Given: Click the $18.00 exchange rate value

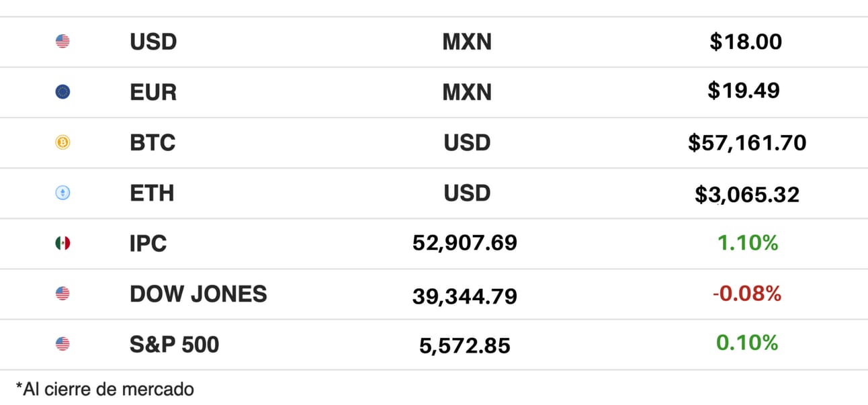Looking at the screenshot, I should [746, 42].
